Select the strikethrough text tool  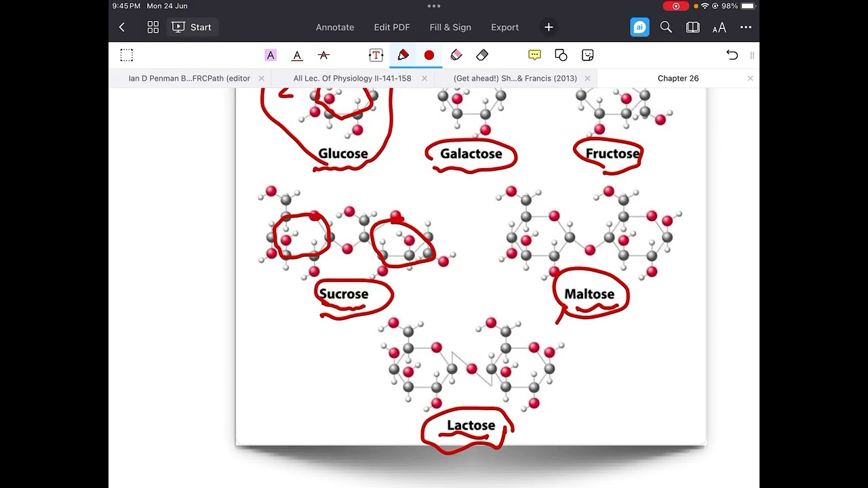323,55
